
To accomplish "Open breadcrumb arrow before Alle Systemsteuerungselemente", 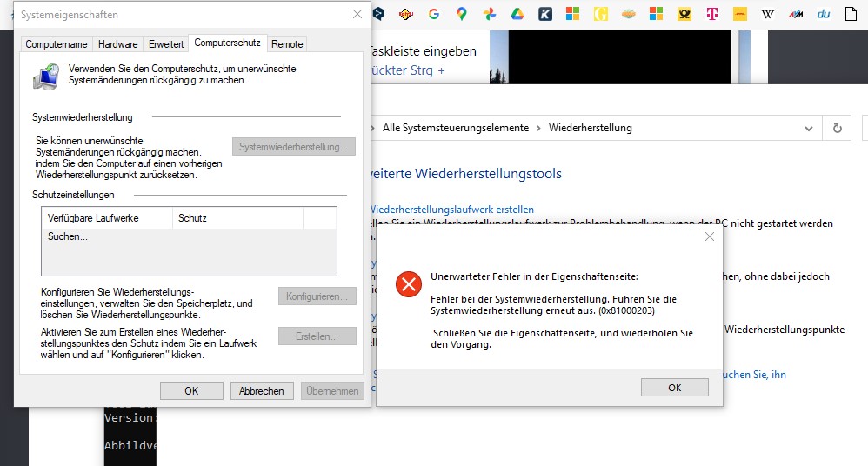I will pyautogui.click(x=372, y=129).
